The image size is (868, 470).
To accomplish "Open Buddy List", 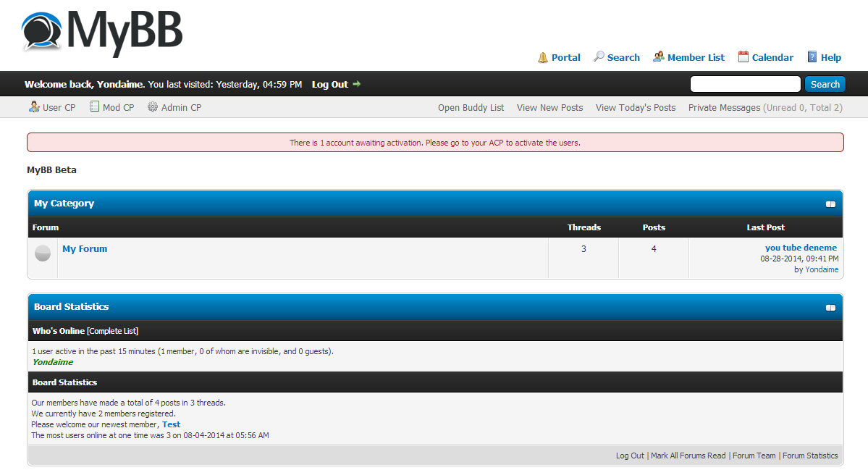I will 471,107.
